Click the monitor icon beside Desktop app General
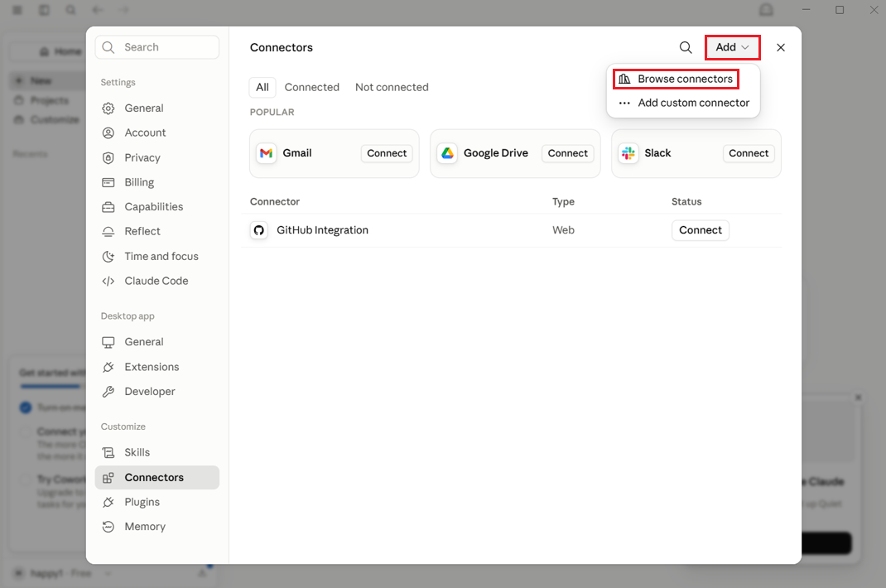The image size is (886, 588). click(x=108, y=342)
